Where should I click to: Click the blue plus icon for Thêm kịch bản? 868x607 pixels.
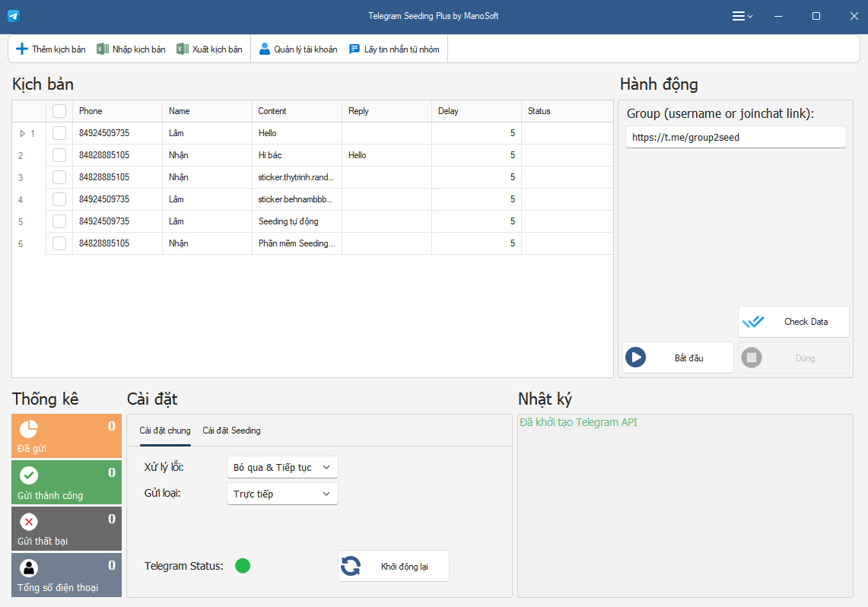click(21, 49)
